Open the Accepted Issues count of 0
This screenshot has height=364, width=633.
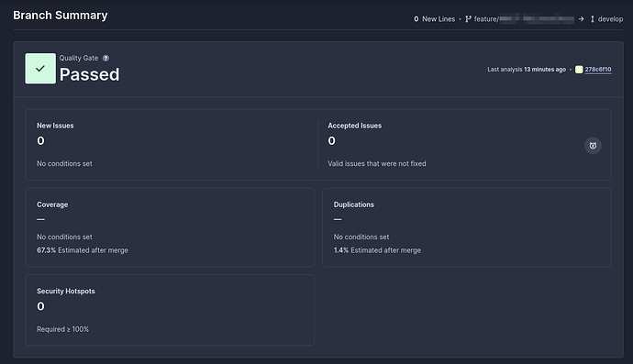point(331,141)
